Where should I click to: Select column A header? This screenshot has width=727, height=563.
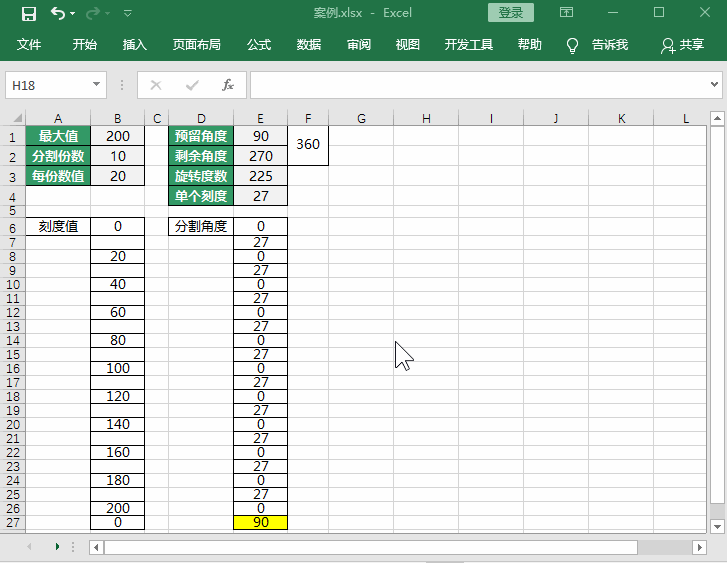(58, 119)
